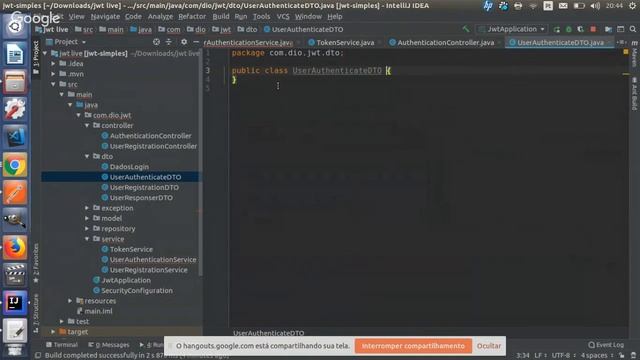Viewport: 640px width, 360px height.
Task: Open Project panel settings gear
Action: 184,42
